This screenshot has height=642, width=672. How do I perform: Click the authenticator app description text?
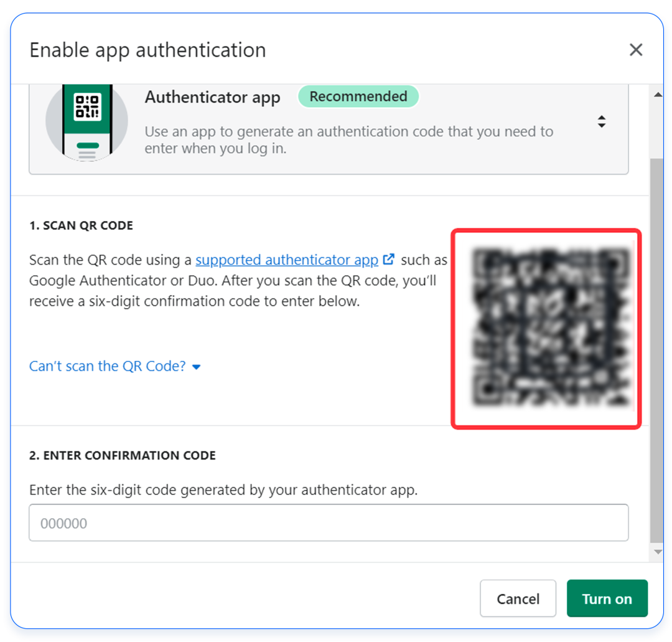point(348,140)
